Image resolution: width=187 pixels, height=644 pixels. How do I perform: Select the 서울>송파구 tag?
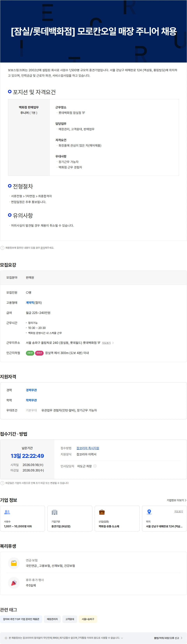[88, 619]
